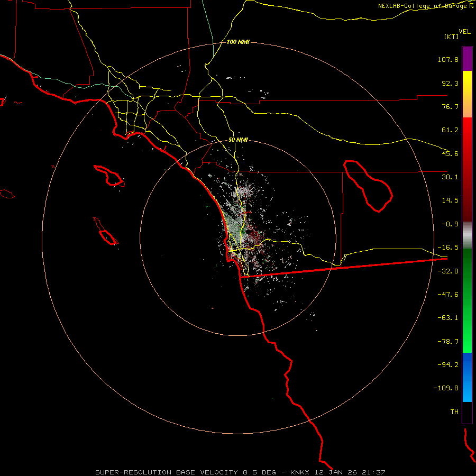Select the 14.5 scale value
This screenshot has width=476, height=476.
[450, 200]
